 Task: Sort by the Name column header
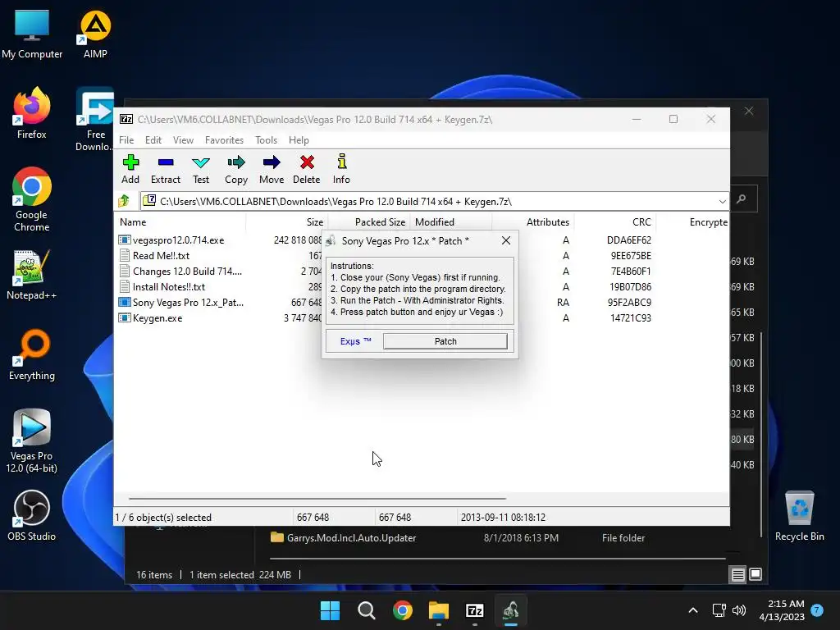point(180,221)
